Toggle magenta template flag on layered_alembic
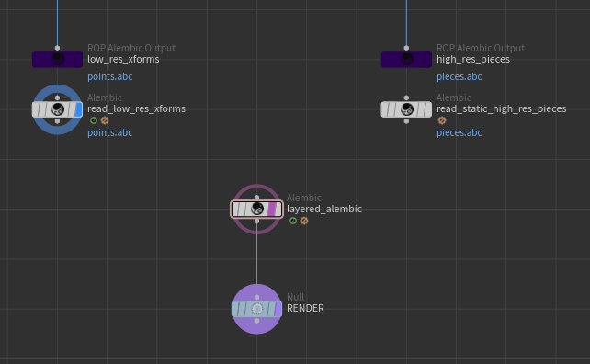 click(272, 209)
